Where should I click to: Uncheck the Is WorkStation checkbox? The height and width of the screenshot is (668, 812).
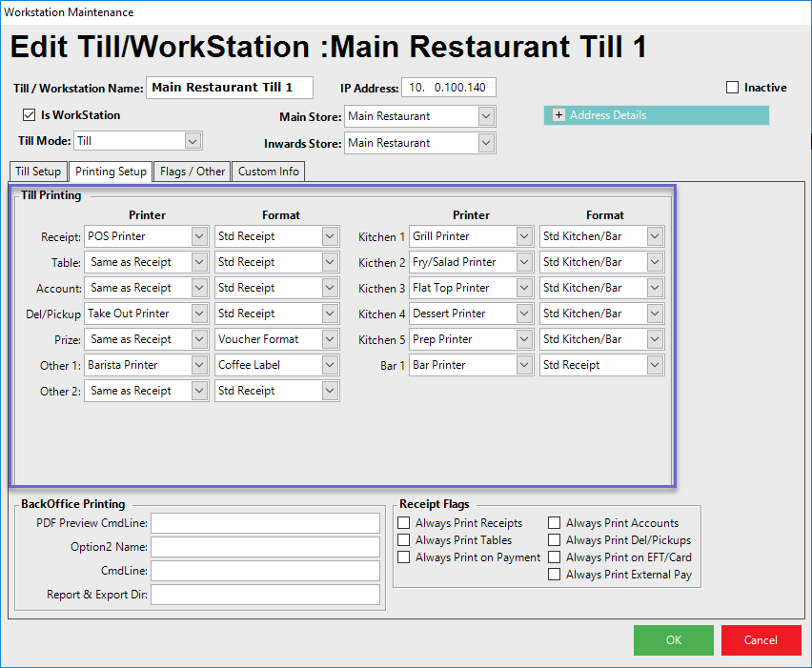click(x=29, y=115)
